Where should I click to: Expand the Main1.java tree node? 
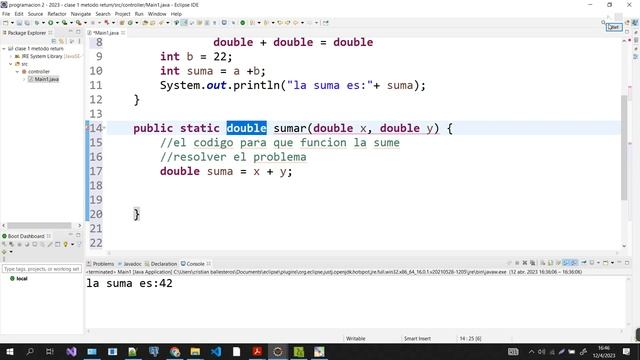[24, 79]
